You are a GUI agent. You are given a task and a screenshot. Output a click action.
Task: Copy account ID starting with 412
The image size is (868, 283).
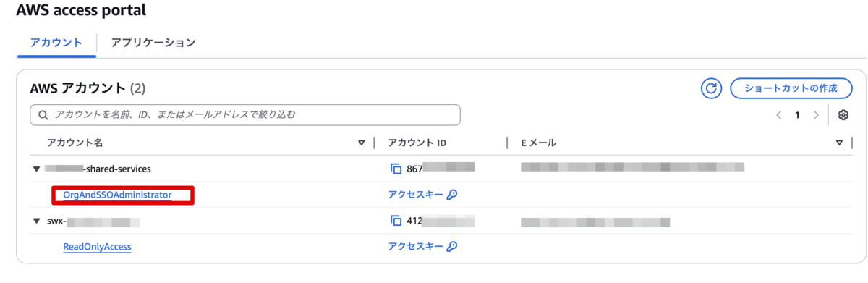(396, 221)
